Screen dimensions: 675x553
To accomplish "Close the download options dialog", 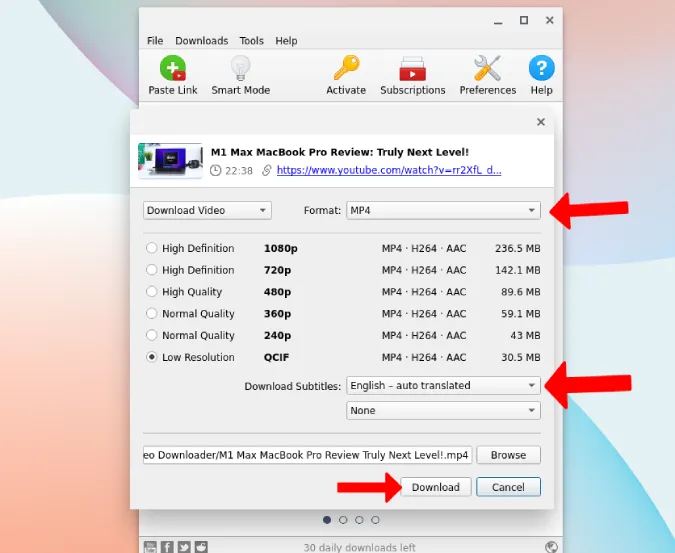I will coord(541,122).
